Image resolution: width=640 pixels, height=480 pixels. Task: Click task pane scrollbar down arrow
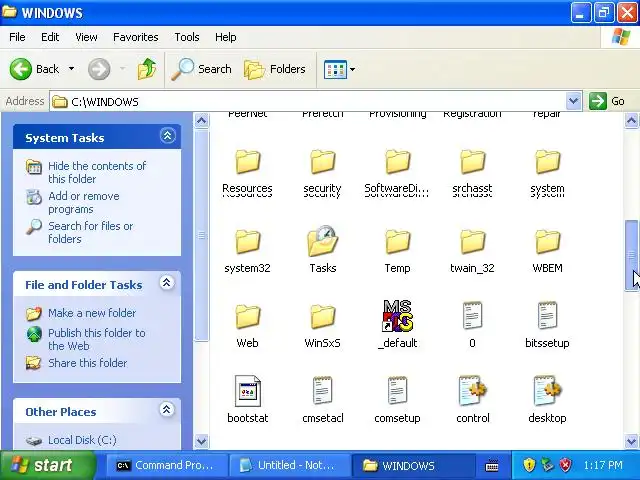tap(201, 441)
